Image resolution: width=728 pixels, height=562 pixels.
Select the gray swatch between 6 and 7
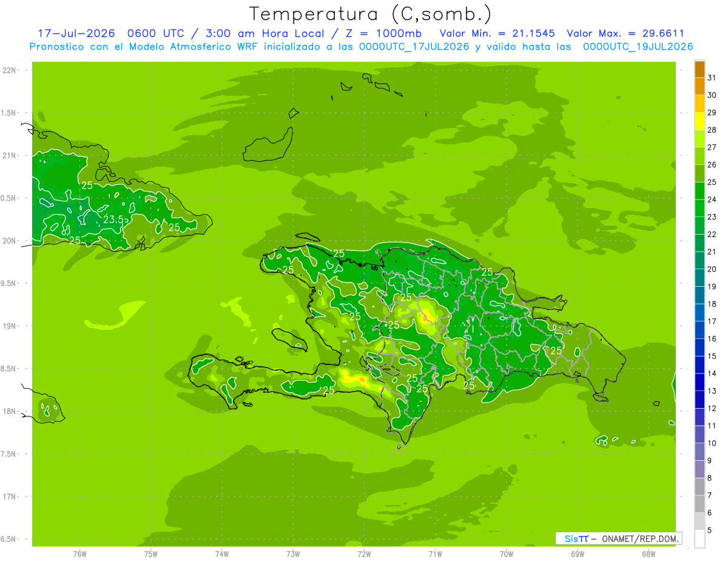[x=699, y=504]
